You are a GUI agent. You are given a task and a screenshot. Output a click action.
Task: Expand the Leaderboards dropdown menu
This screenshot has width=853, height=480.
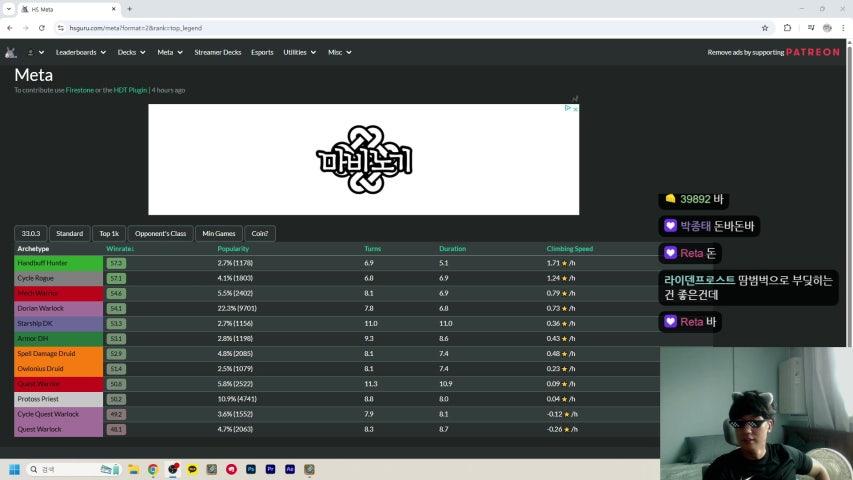[x=81, y=52]
